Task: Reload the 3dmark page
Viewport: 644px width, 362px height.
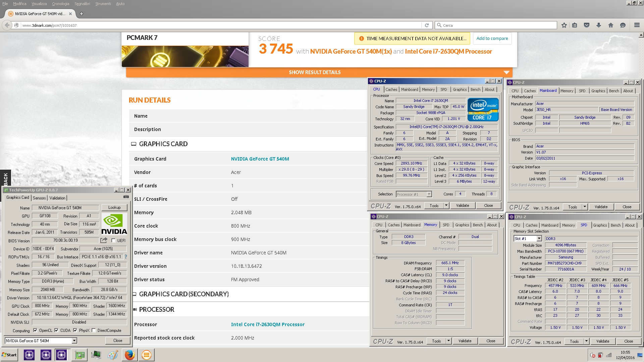Action: pyautogui.click(x=427, y=25)
